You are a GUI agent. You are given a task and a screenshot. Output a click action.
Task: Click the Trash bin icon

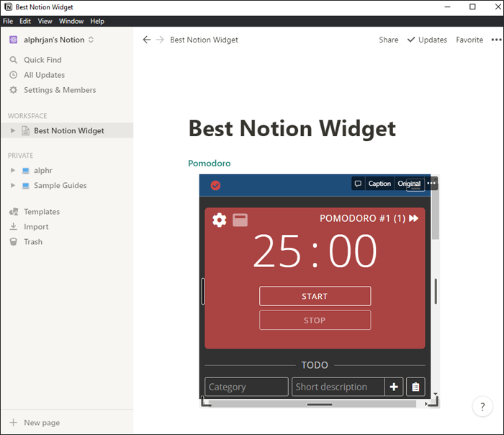point(13,242)
